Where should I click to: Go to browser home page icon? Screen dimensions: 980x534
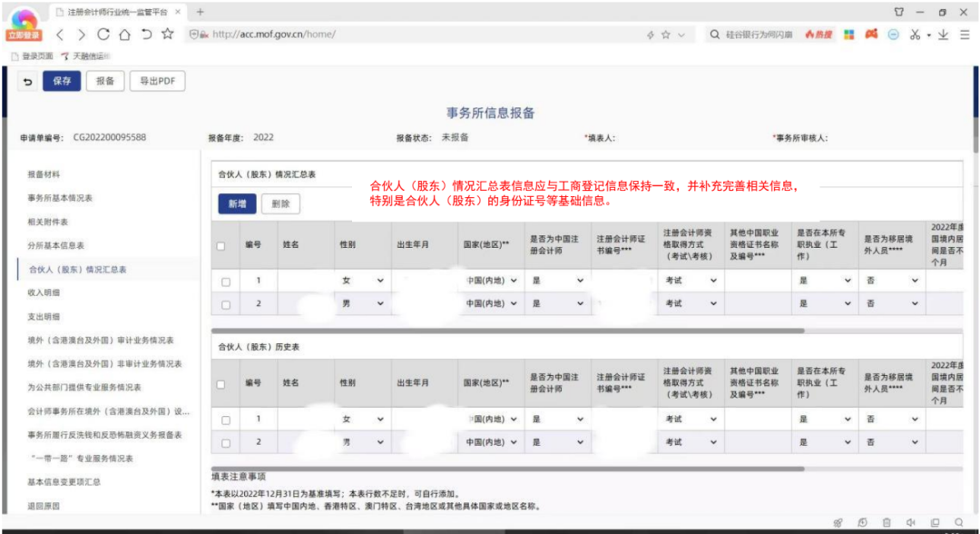coord(124,35)
